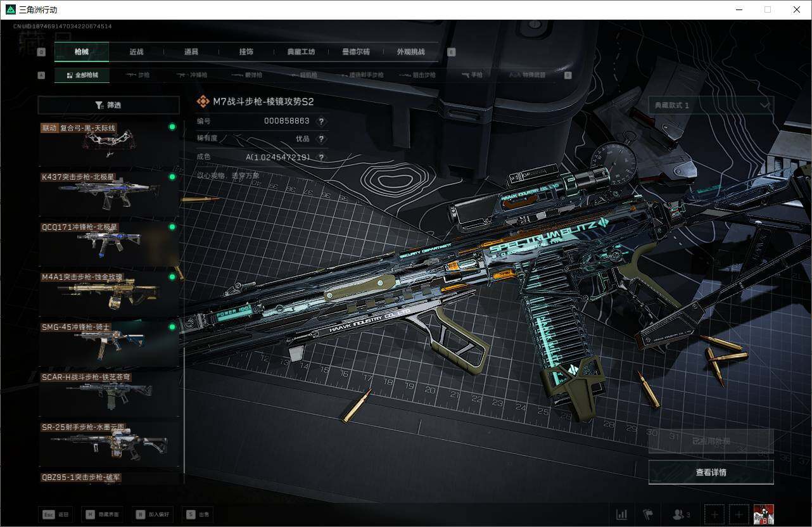Select the SMG-45冲锋枪-骑士 skin
812x527 pixels.
pos(109,344)
